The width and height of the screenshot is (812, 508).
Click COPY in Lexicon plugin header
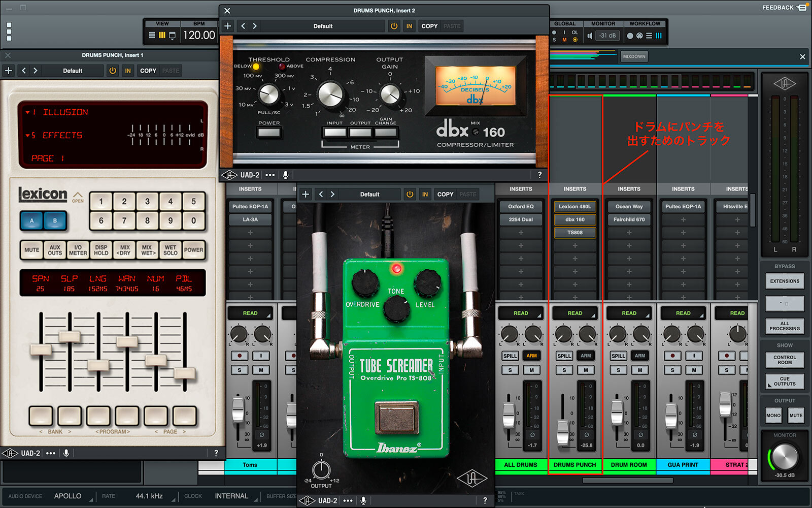point(148,71)
